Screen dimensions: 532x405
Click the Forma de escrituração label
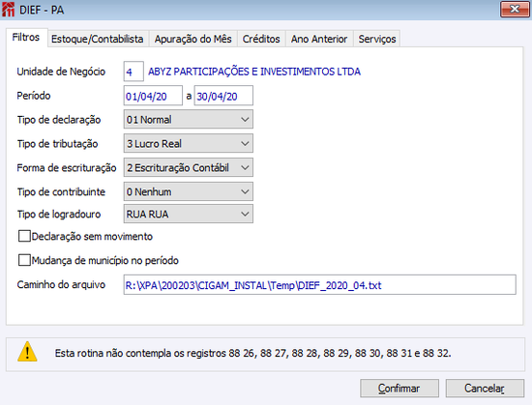[67, 168]
